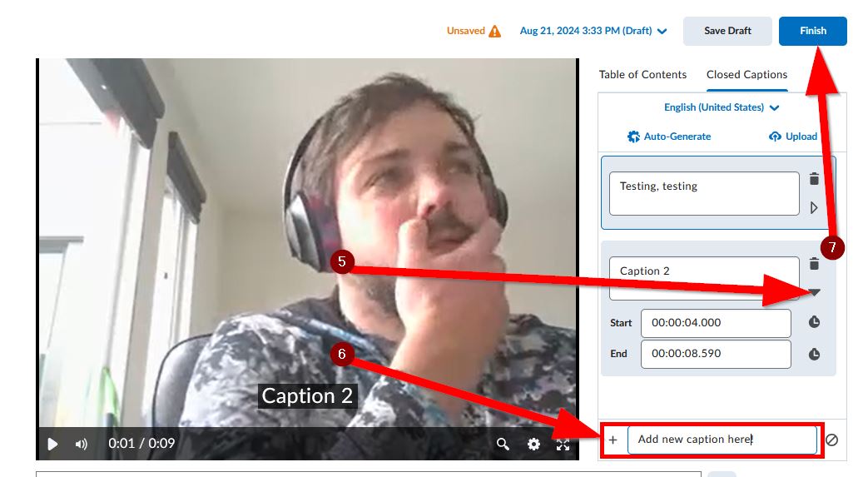
Task: Sync End time to current playback
Action: (814, 354)
